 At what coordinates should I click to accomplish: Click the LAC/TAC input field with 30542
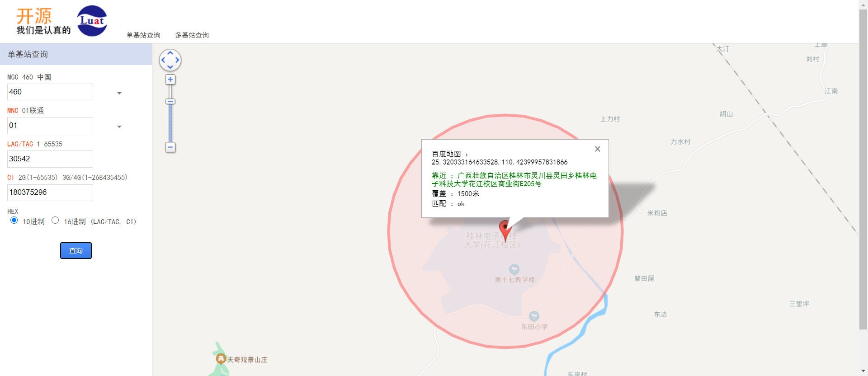tap(50, 159)
